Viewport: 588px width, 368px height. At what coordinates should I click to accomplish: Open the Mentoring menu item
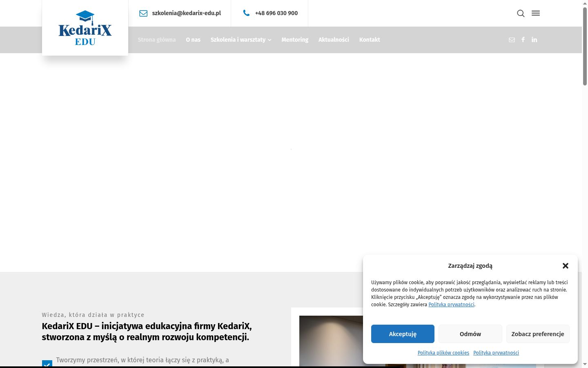295,40
